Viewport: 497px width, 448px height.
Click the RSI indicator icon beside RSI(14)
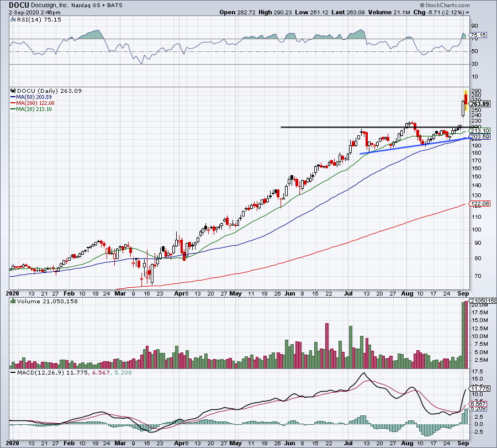click(13, 20)
